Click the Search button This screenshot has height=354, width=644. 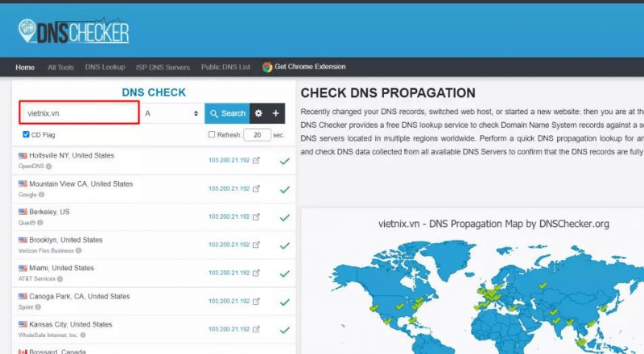coord(227,113)
